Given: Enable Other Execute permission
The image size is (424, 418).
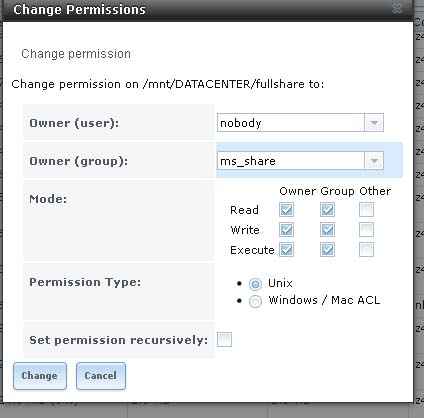Looking at the screenshot, I should pos(366,250).
